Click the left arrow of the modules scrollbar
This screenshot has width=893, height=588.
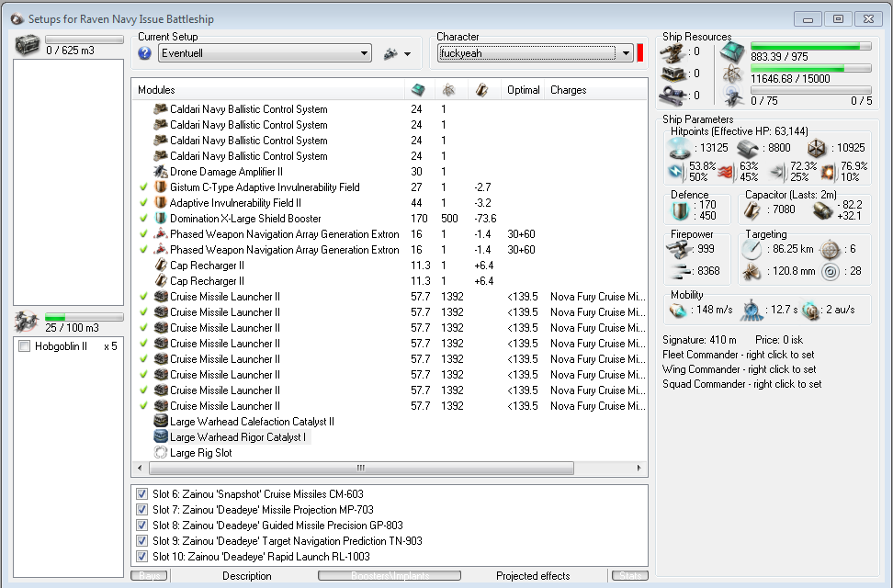point(140,468)
